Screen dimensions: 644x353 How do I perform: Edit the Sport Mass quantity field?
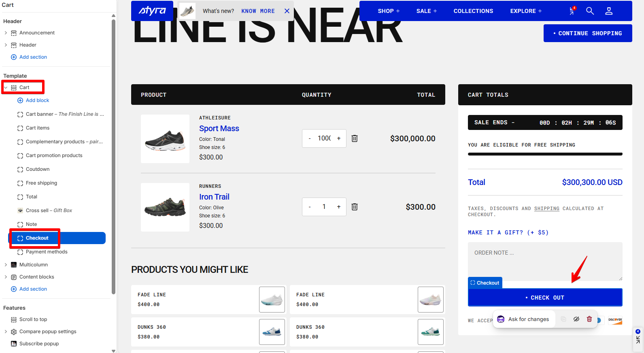324,138
